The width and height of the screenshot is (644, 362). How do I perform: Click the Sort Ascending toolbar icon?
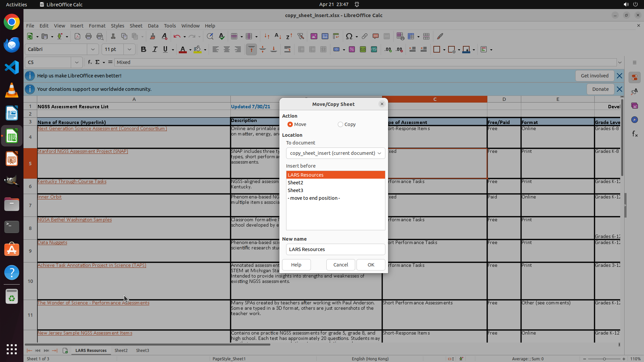278,36
